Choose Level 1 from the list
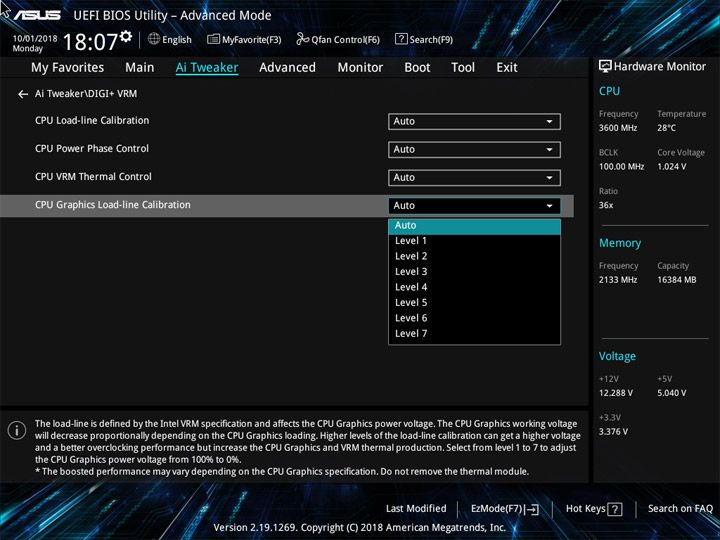Image resolution: width=720 pixels, height=540 pixels. pyautogui.click(x=474, y=241)
